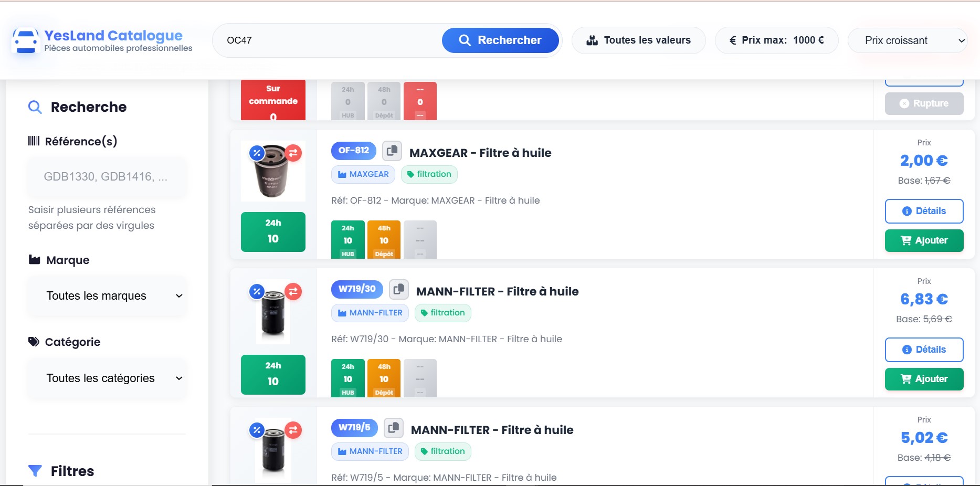The width and height of the screenshot is (980, 486).
Task: Click the blue percent badge on W719/5 image
Action: point(257,430)
